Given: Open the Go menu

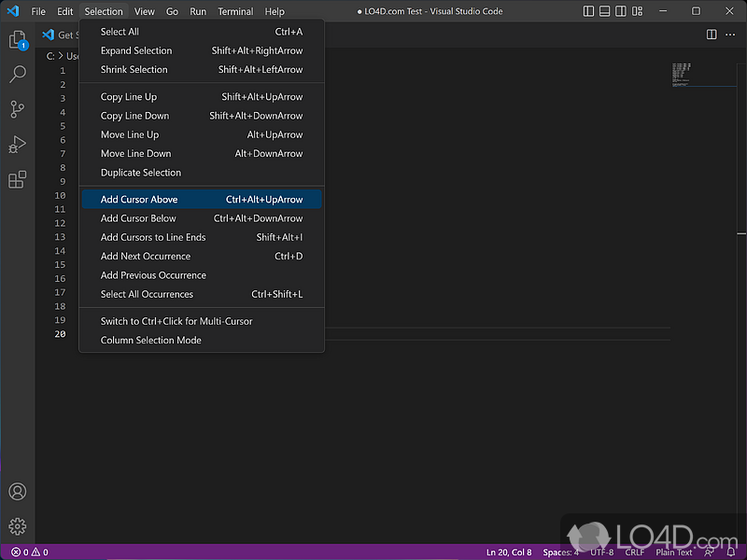Looking at the screenshot, I should (172, 11).
